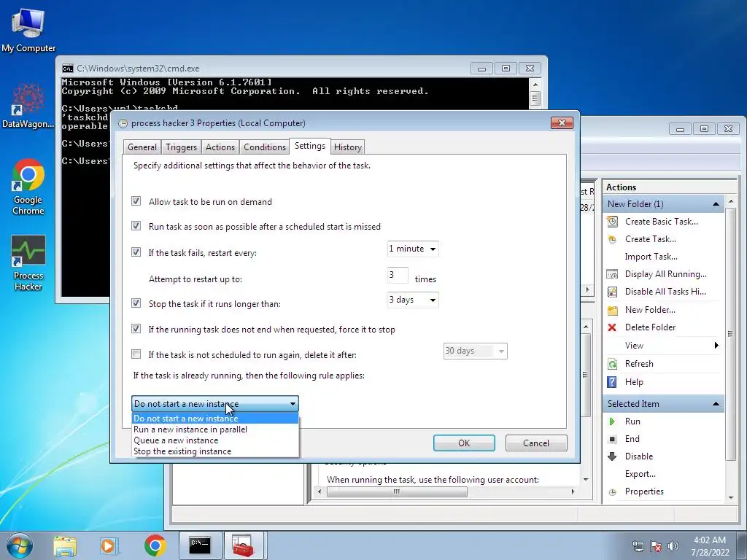Enable delete task after not scheduled checkbox
The image size is (747, 560).
pyautogui.click(x=136, y=354)
